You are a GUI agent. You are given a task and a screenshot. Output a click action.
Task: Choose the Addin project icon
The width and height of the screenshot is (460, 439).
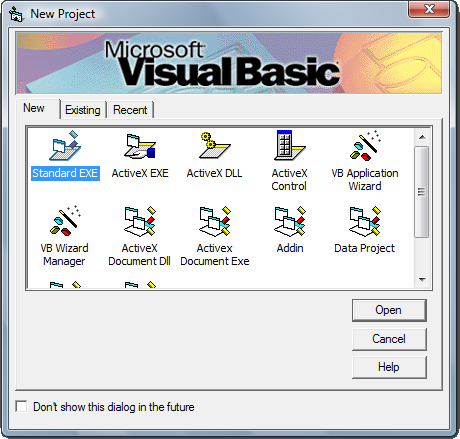point(290,221)
